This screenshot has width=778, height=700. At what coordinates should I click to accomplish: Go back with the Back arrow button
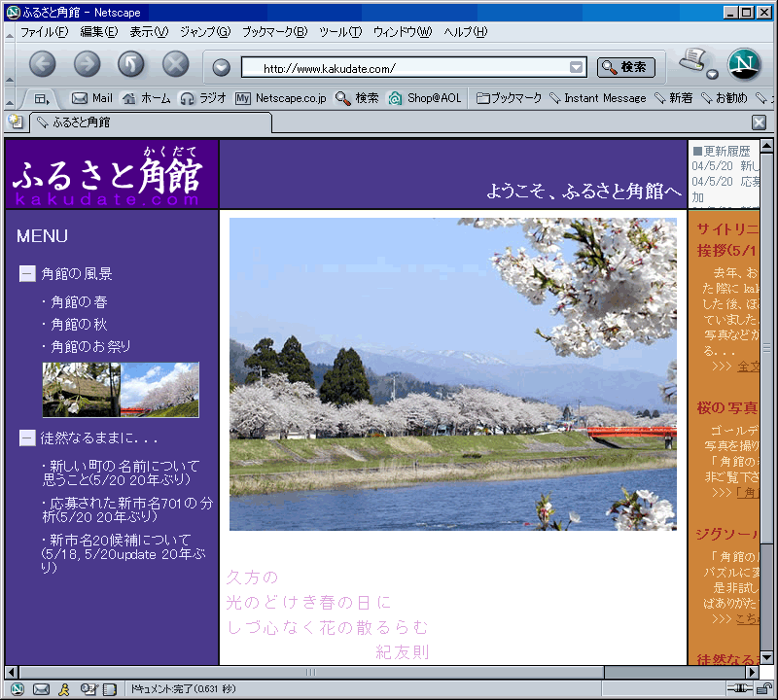click(x=43, y=64)
